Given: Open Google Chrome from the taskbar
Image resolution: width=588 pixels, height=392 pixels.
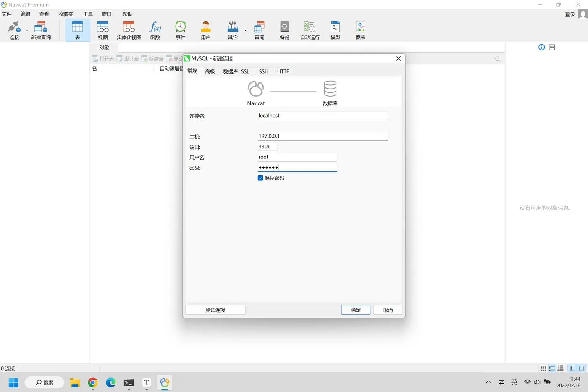Looking at the screenshot, I should [93, 382].
